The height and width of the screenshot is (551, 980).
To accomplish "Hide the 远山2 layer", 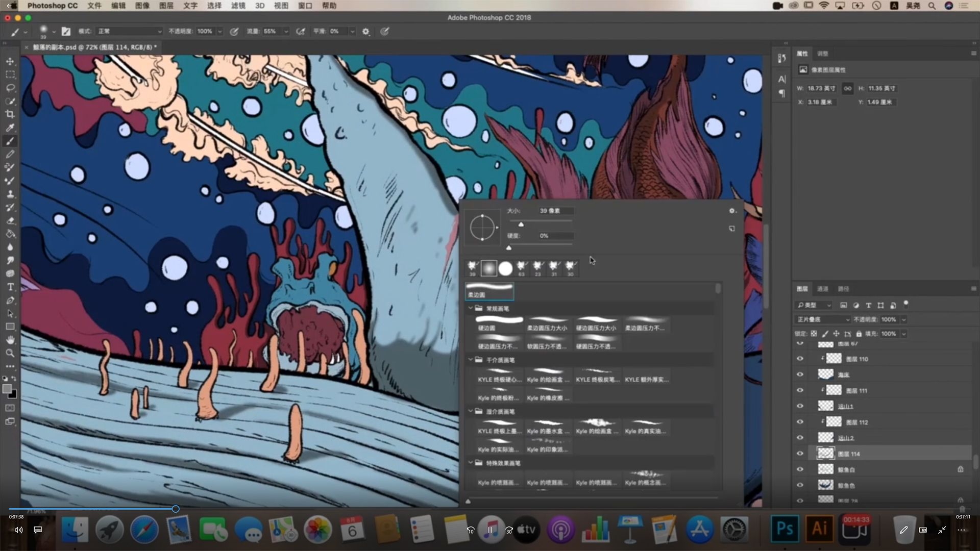I will tap(800, 438).
